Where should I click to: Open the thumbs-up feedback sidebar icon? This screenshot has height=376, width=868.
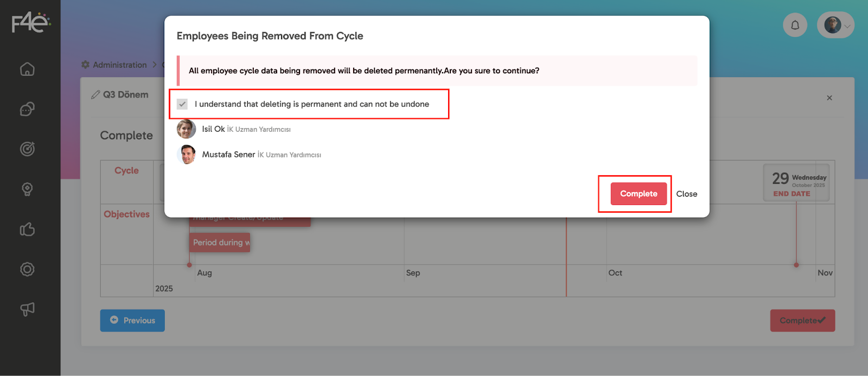click(x=27, y=230)
